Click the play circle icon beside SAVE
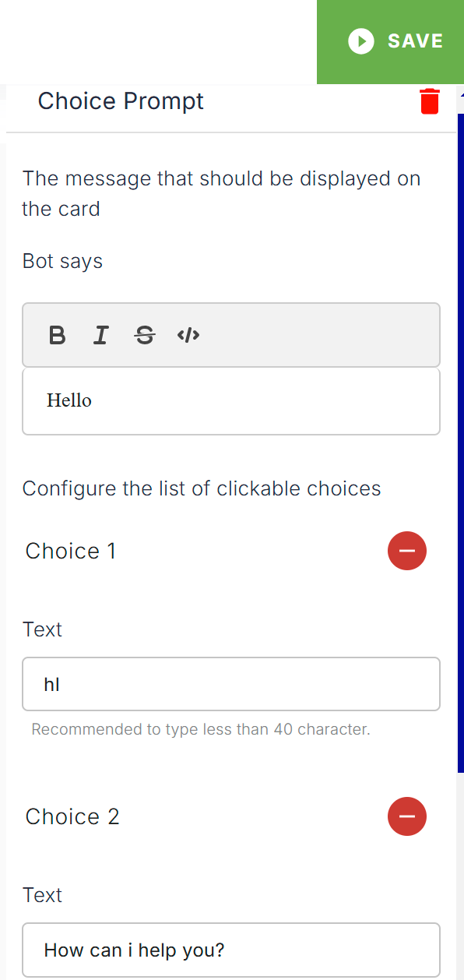The height and width of the screenshot is (980, 464). pos(361,41)
